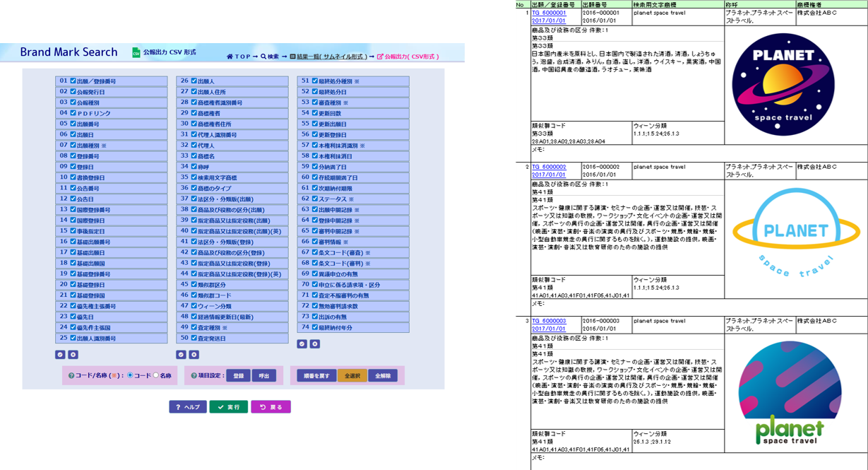Click the green CSV file icon
868x470 pixels.
136,52
